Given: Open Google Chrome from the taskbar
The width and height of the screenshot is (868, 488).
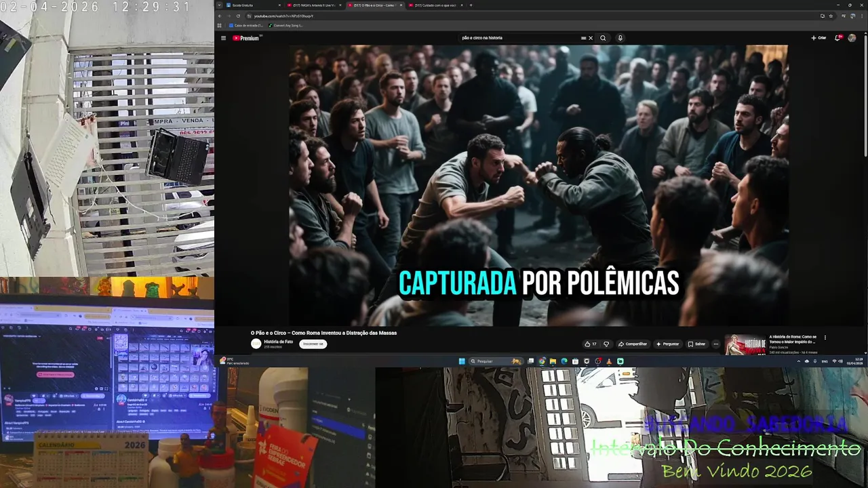Looking at the screenshot, I should point(542,361).
